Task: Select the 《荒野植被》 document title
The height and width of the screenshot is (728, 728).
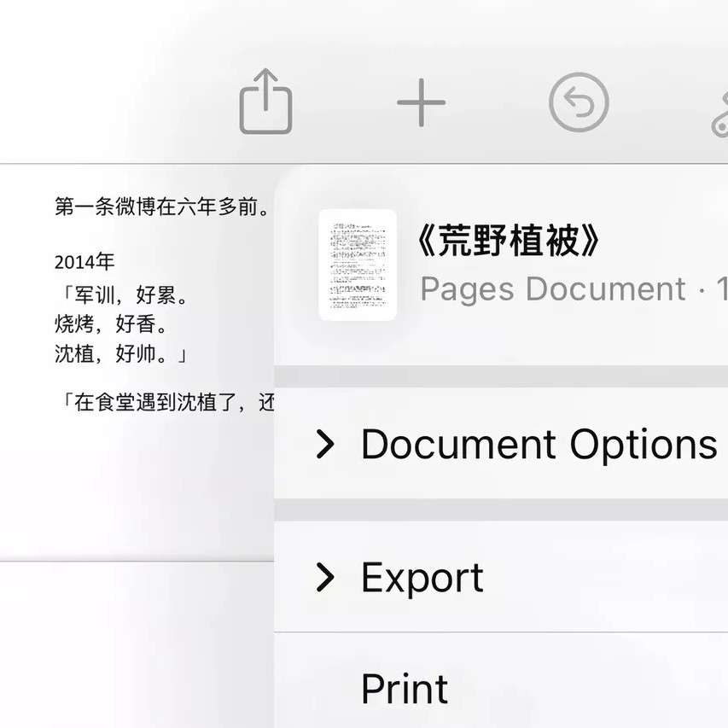Action: coord(508,243)
